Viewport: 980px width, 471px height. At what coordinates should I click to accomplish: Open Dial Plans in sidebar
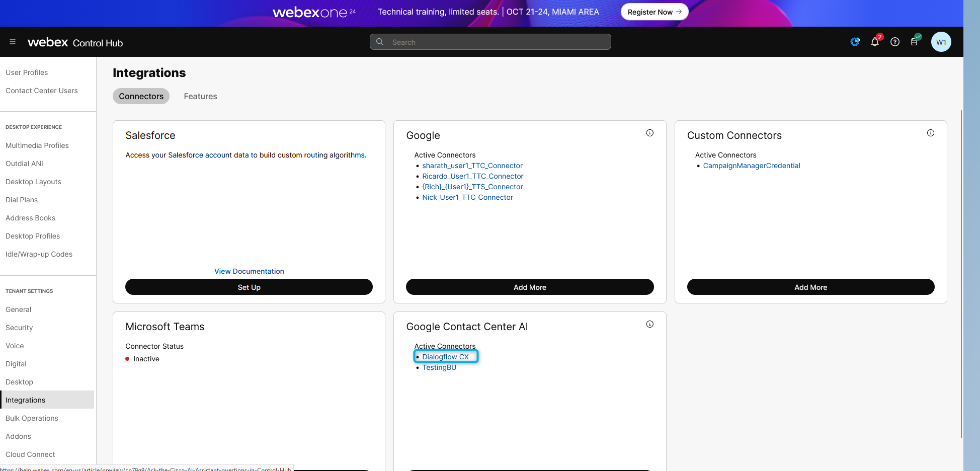click(x=22, y=200)
